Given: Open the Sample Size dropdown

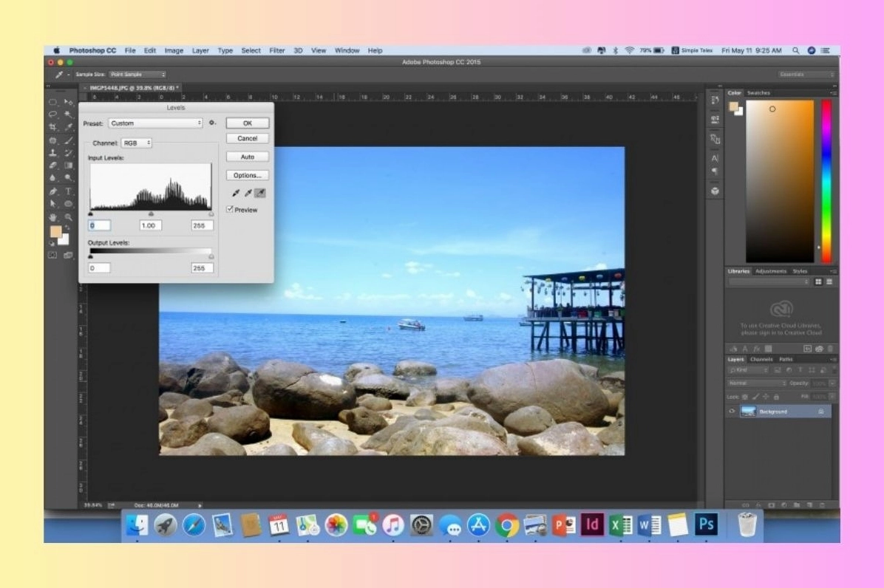Looking at the screenshot, I should point(137,75).
